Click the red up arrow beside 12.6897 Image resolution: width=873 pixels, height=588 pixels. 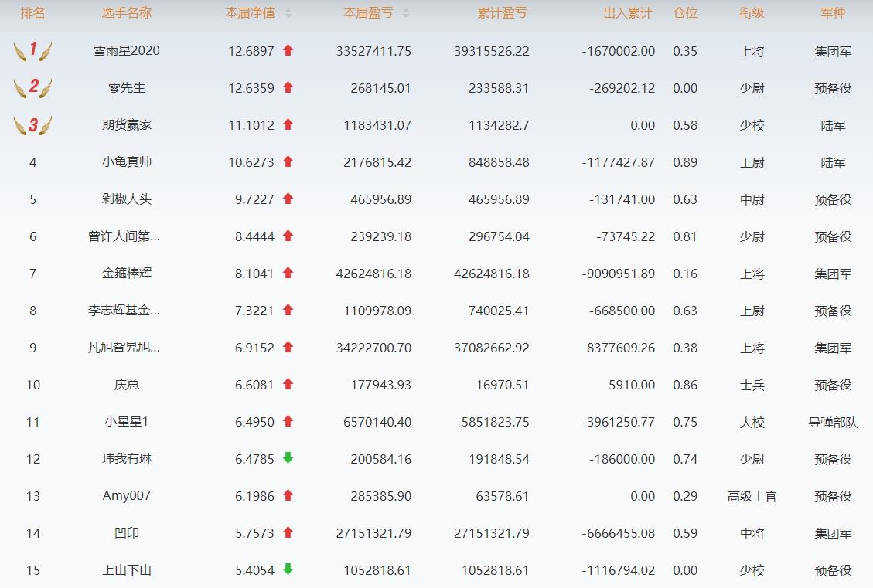(x=288, y=50)
